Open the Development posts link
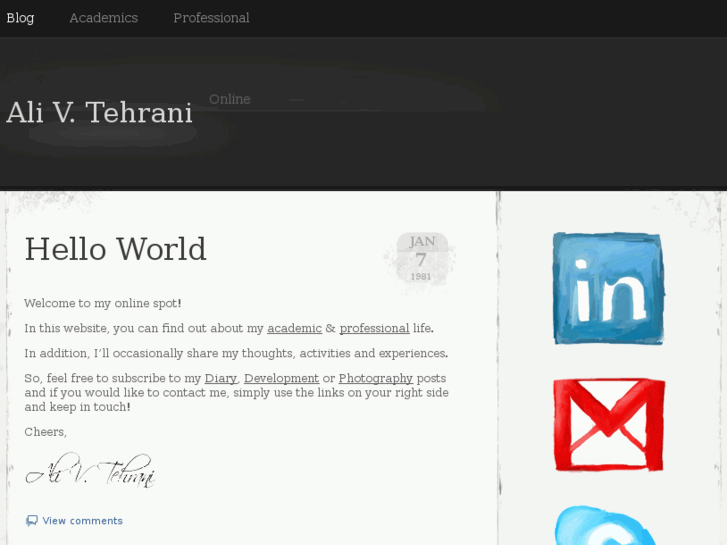 pos(281,378)
